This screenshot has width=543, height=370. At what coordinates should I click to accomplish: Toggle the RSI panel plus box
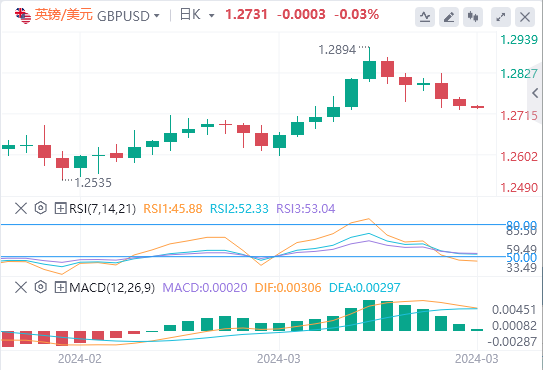pyautogui.click(x=60, y=208)
